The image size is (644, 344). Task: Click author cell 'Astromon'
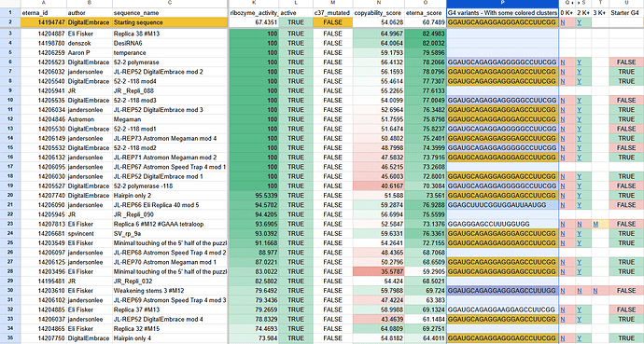point(89,119)
